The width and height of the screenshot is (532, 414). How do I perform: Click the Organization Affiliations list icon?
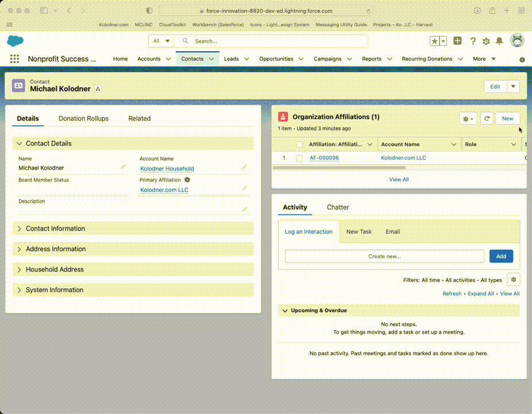(x=283, y=117)
